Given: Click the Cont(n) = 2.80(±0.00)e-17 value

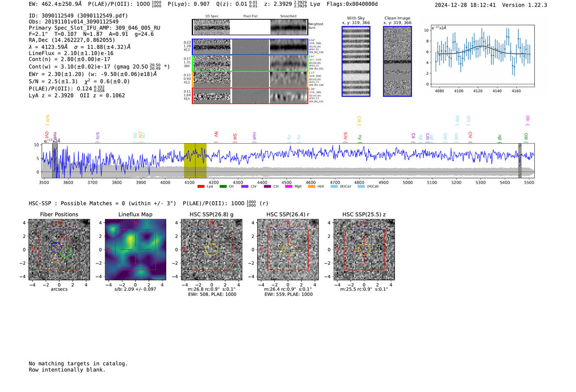Looking at the screenshot, I should (70, 59).
